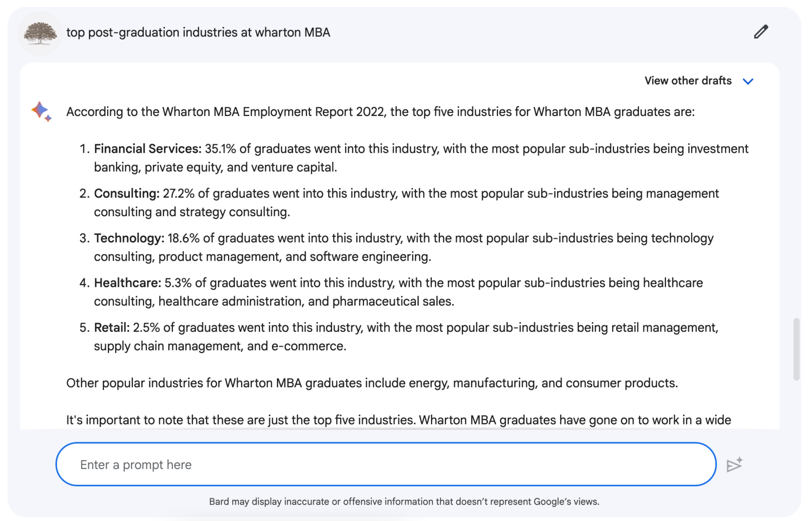The image size is (812, 521).
Task: Select the paper-plane send arrow
Action: (x=733, y=466)
